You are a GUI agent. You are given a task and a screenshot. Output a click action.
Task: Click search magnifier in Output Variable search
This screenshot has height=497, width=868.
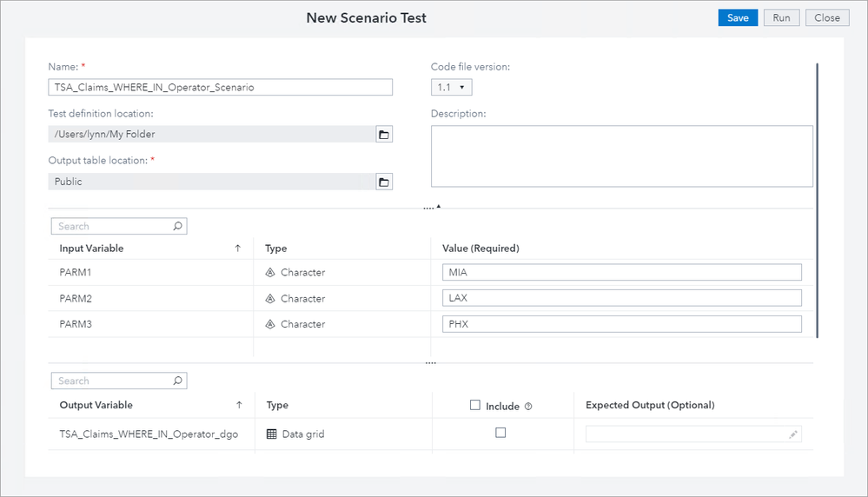pyautogui.click(x=177, y=381)
